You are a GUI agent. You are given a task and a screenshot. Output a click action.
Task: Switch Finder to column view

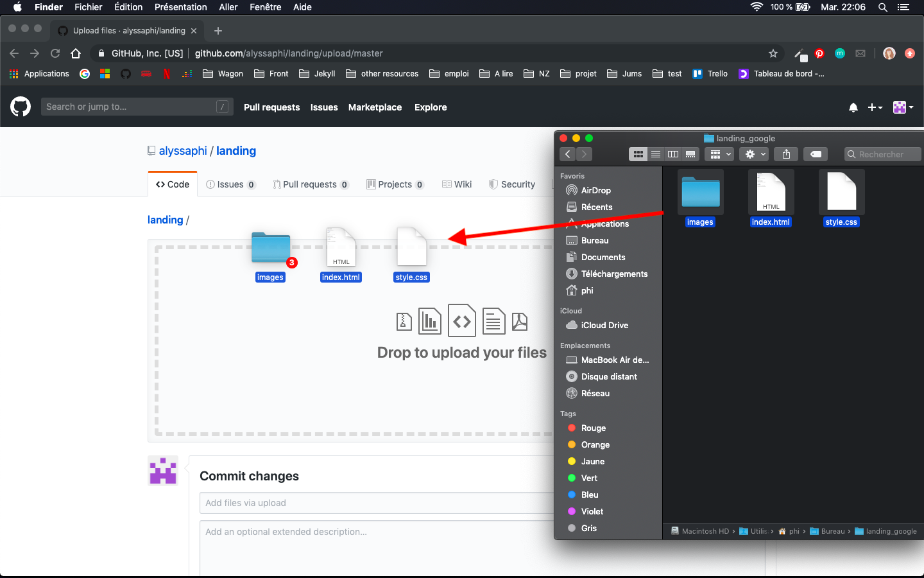click(673, 154)
